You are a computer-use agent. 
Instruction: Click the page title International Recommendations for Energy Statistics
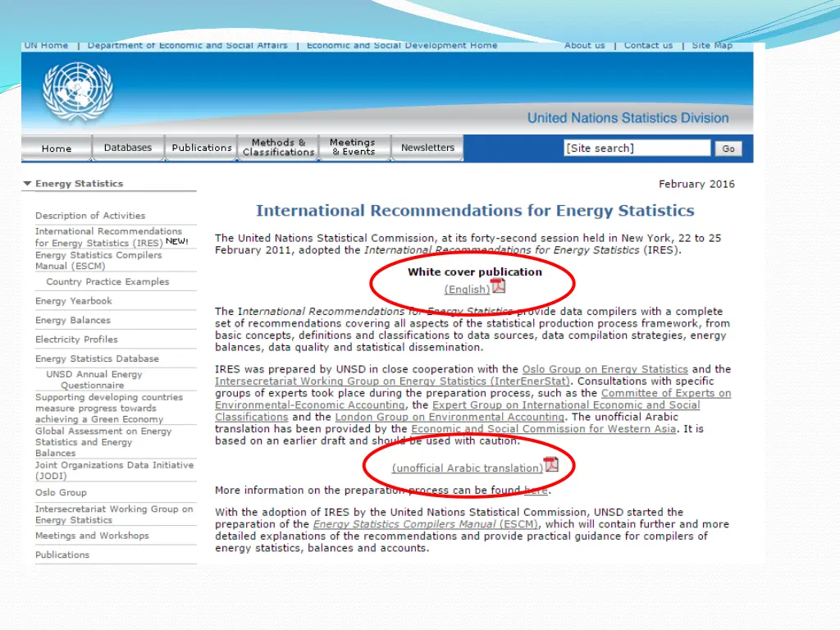(x=475, y=211)
